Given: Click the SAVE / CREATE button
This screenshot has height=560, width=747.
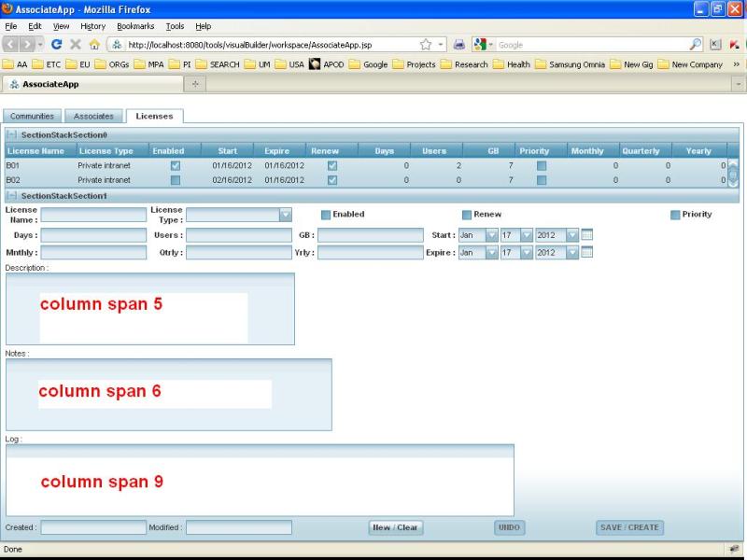Looking at the screenshot, I should click(629, 527).
